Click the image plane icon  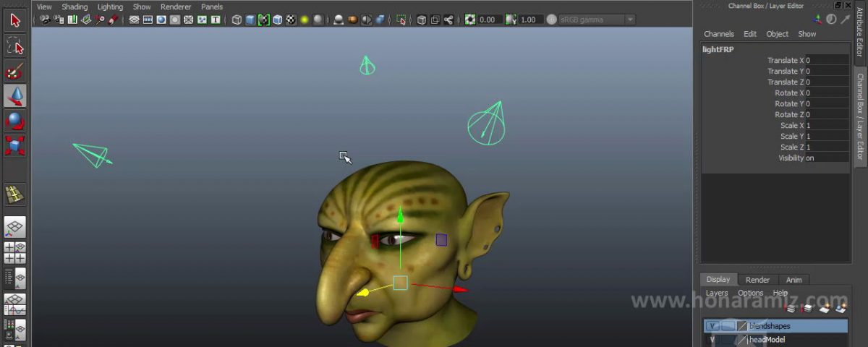click(86, 20)
